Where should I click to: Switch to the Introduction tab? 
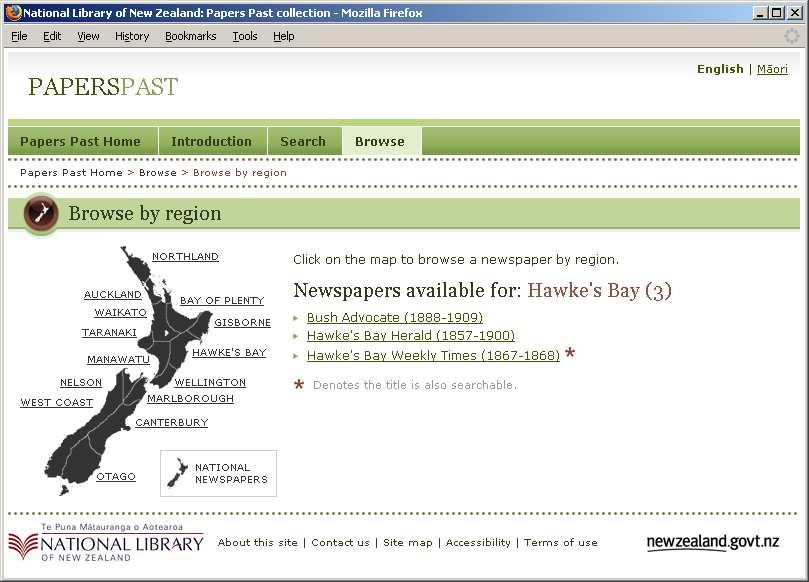coord(212,141)
